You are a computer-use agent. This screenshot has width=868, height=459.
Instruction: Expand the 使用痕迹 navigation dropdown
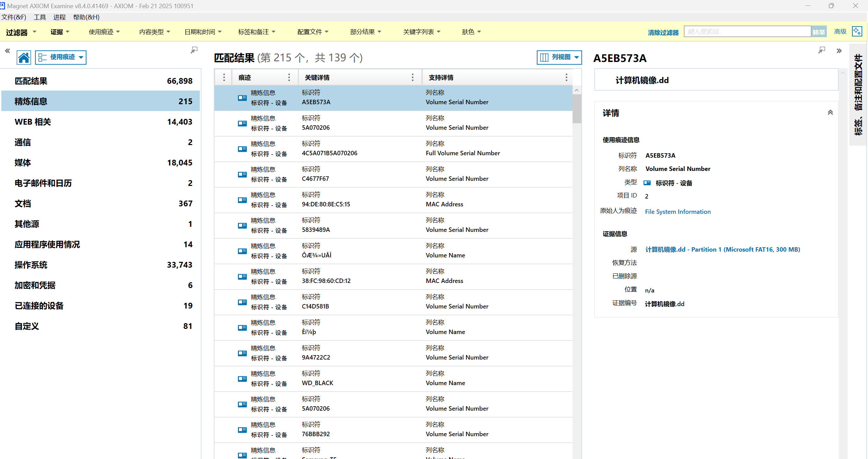[61, 57]
